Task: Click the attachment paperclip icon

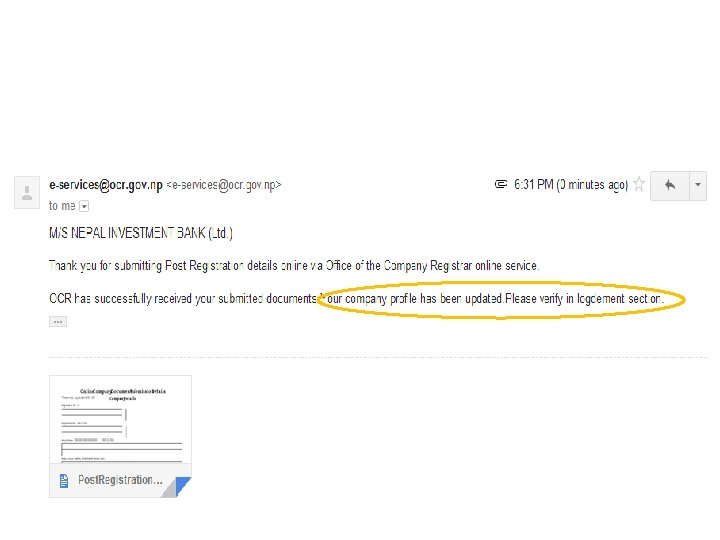Action: click(x=501, y=184)
